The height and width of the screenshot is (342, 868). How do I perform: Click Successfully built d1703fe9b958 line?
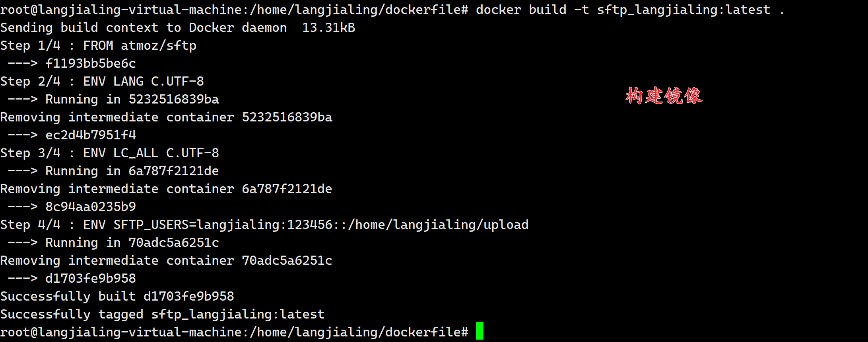117,296
